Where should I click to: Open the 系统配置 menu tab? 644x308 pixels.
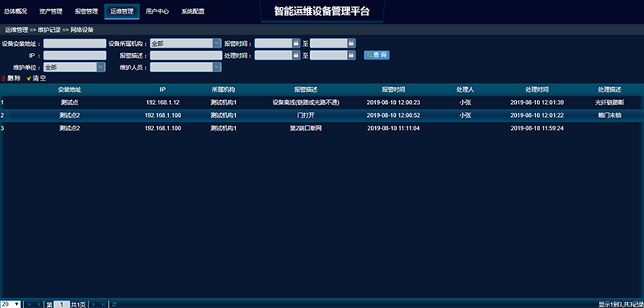pos(193,11)
